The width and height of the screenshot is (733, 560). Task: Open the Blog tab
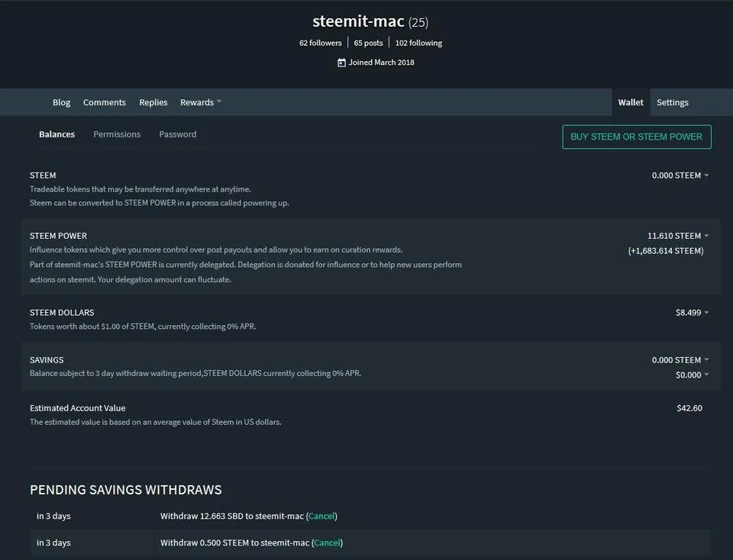[61, 102]
